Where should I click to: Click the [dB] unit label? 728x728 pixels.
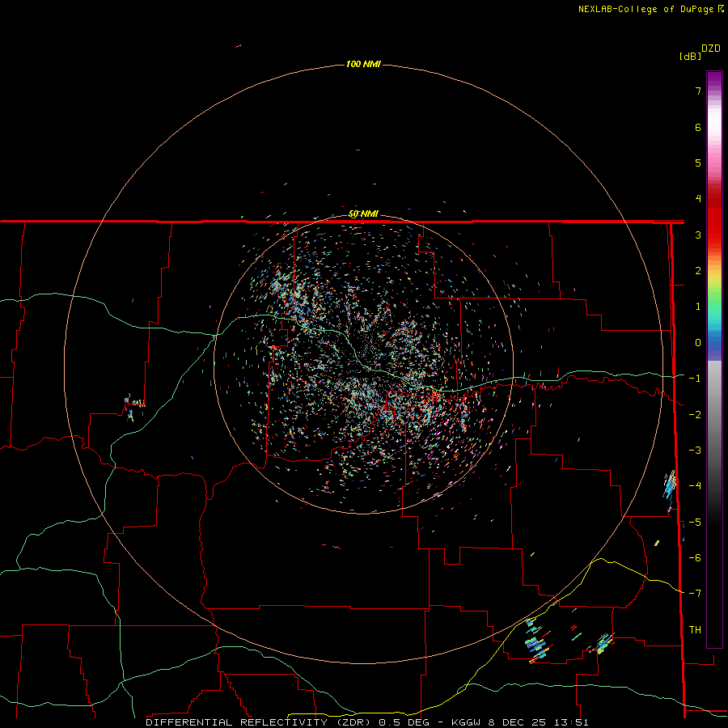pos(691,56)
